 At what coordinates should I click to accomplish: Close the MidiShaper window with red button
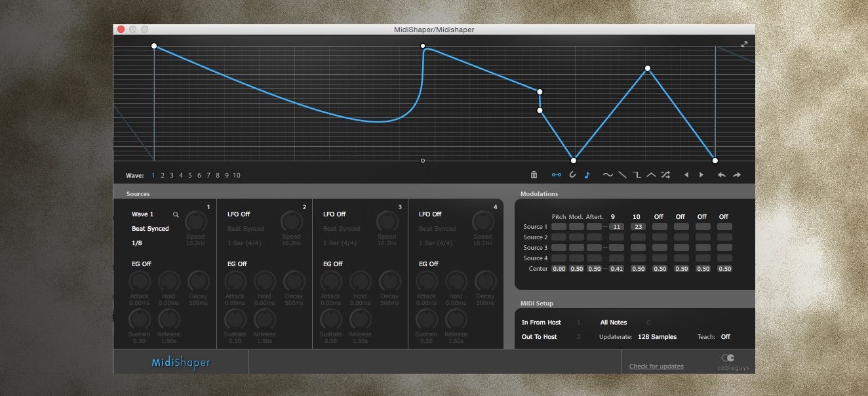pyautogui.click(x=121, y=30)
